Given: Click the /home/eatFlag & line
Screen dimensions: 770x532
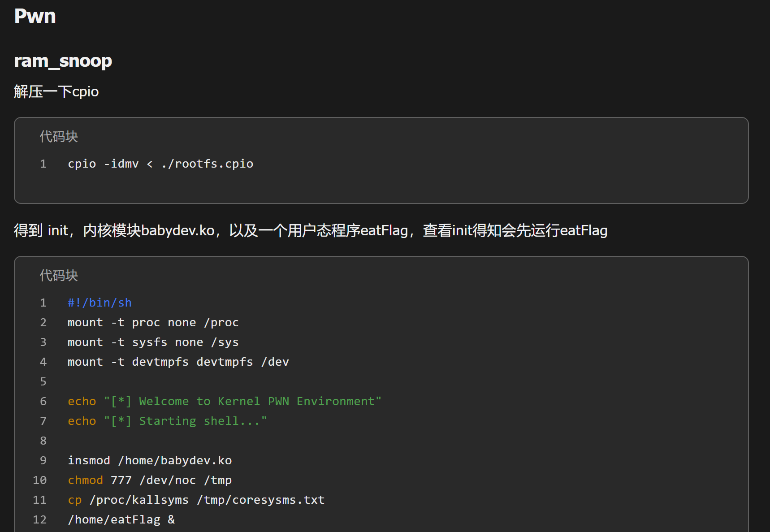Looking at the screenshot, I should coord(121,519).
